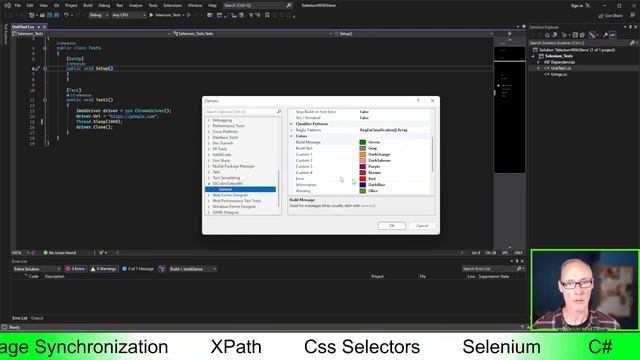Open the Project menu
Image resolution: width=640 pixels, height=360 pixels.
pos(71,5)
